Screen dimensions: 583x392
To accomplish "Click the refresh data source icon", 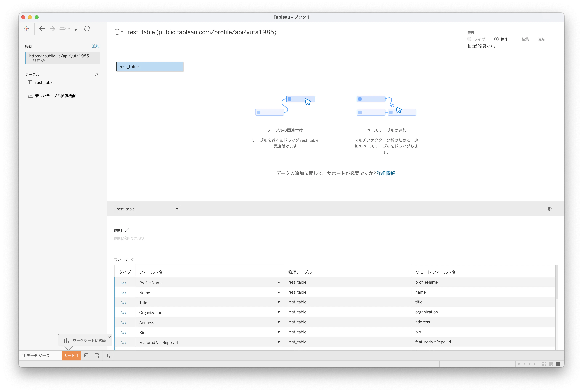I will pos(87,29).
